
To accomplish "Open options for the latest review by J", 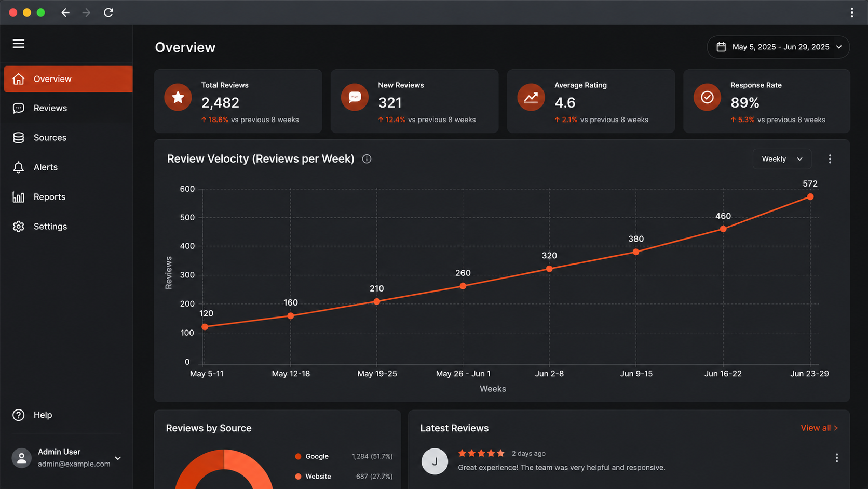I will (836, 458).
